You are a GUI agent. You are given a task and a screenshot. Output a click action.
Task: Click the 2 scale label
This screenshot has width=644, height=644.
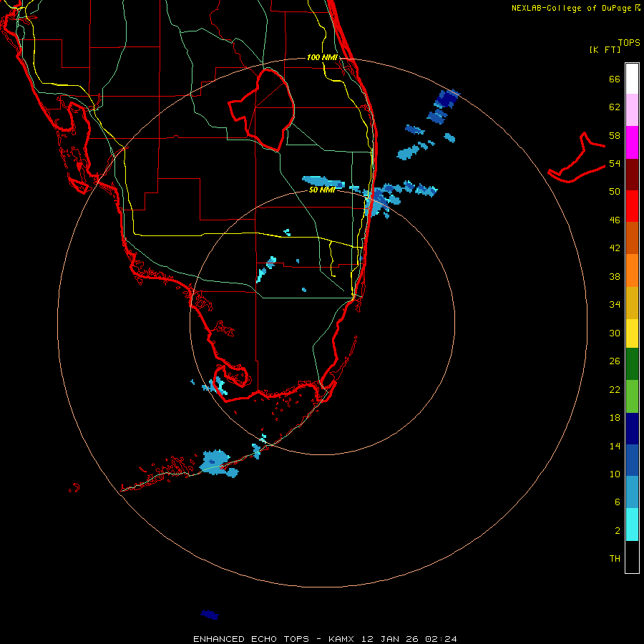618,530
